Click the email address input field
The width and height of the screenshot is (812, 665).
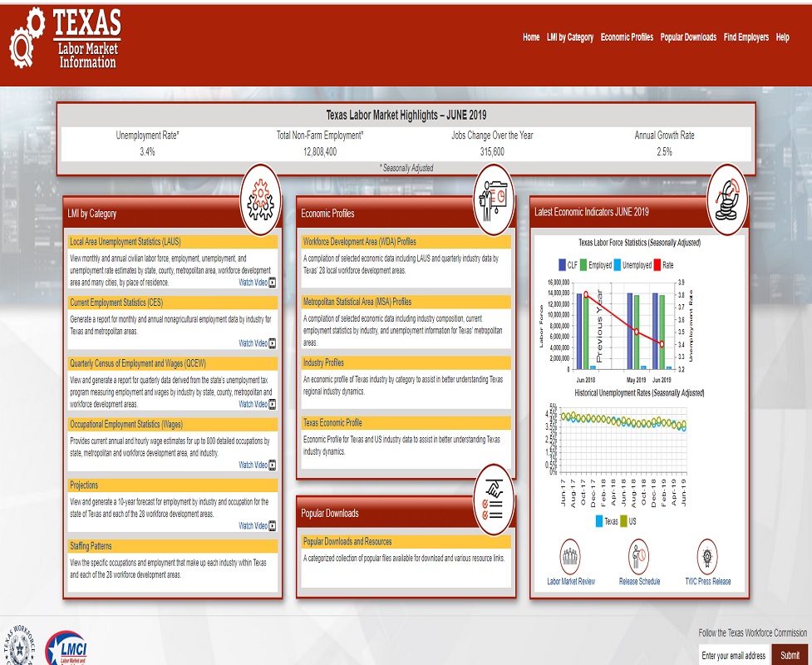pos(734,655)
